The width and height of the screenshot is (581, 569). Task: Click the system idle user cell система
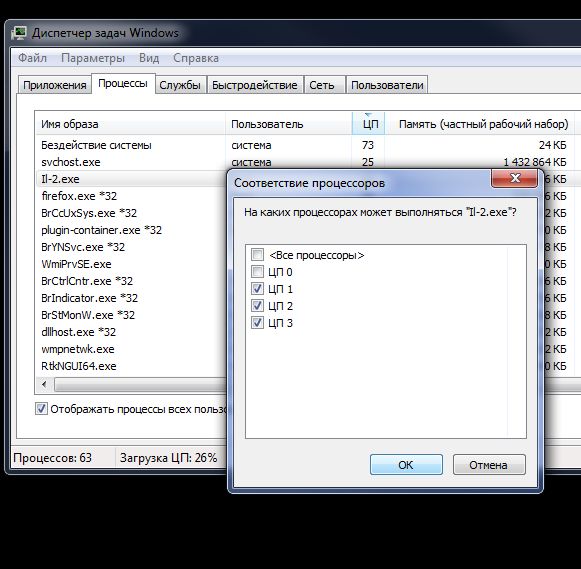coord(251,145)
